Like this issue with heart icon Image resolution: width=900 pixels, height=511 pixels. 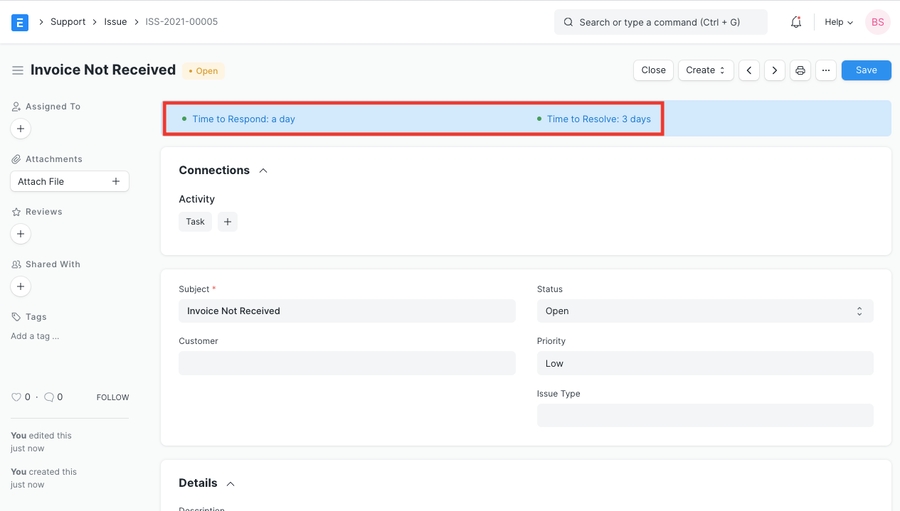pyautogui.click(x=16, y=397)
